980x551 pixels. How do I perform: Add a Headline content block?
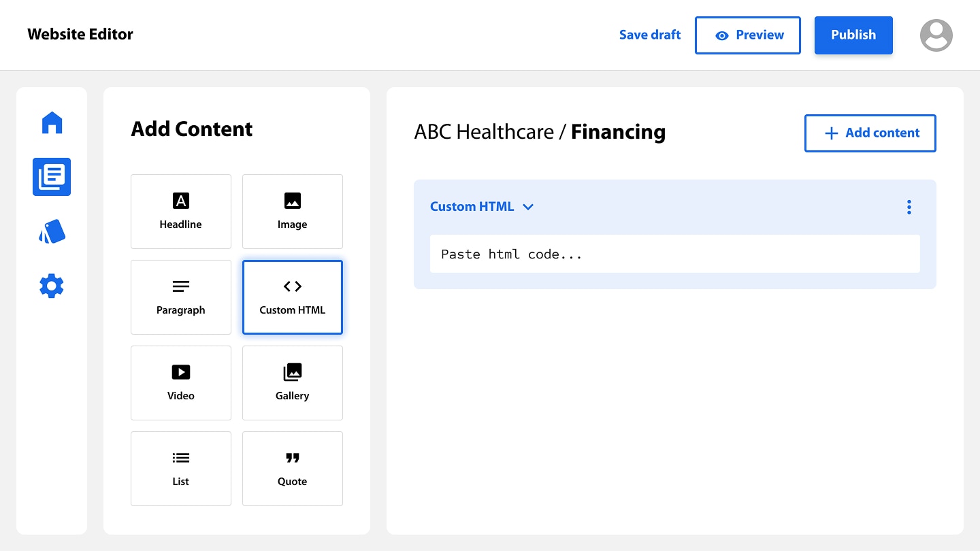[x=181, y=212]
